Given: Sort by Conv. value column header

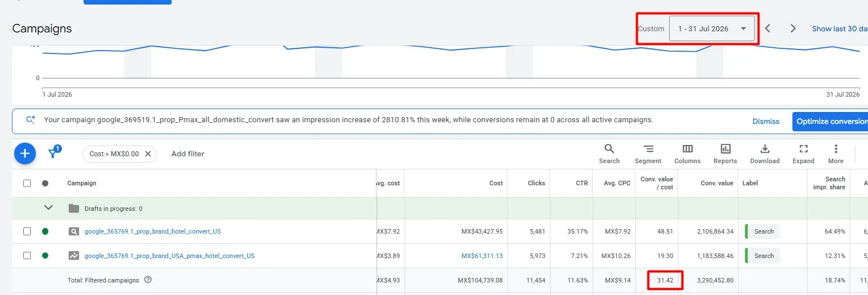Looking at the screenshot, I should [x=717, y=183].
